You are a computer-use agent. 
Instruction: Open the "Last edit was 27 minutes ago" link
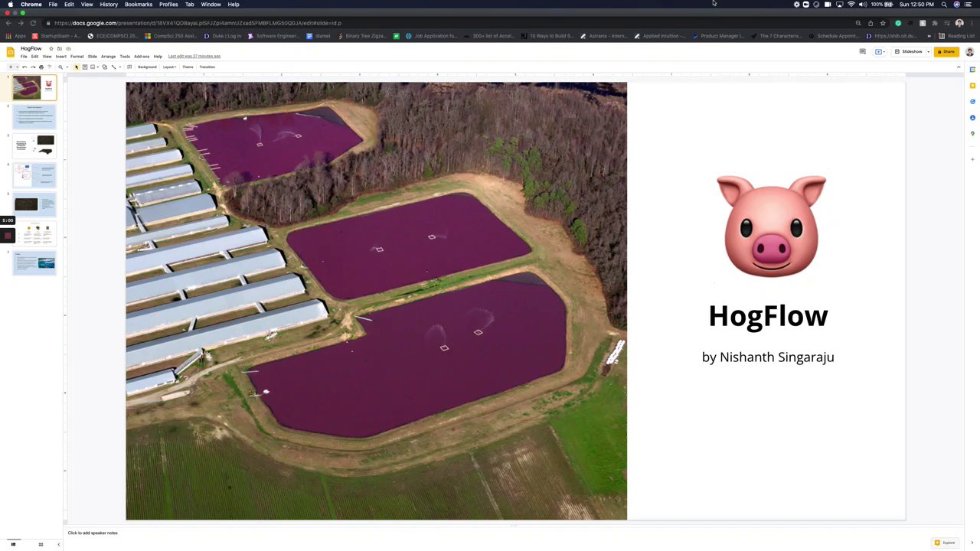point(194,57)
